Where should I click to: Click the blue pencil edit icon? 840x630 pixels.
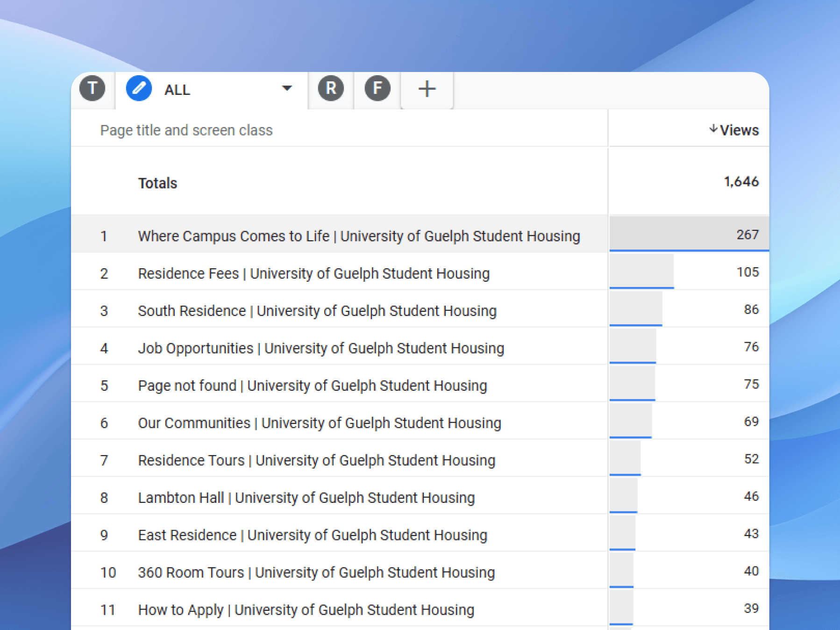pos(139,88)
